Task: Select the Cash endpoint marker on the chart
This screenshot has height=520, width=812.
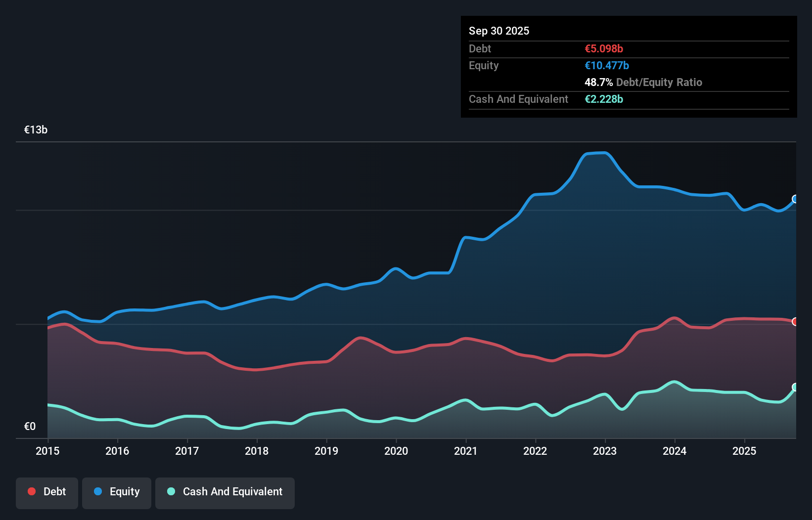Action: tap(795, 387)
